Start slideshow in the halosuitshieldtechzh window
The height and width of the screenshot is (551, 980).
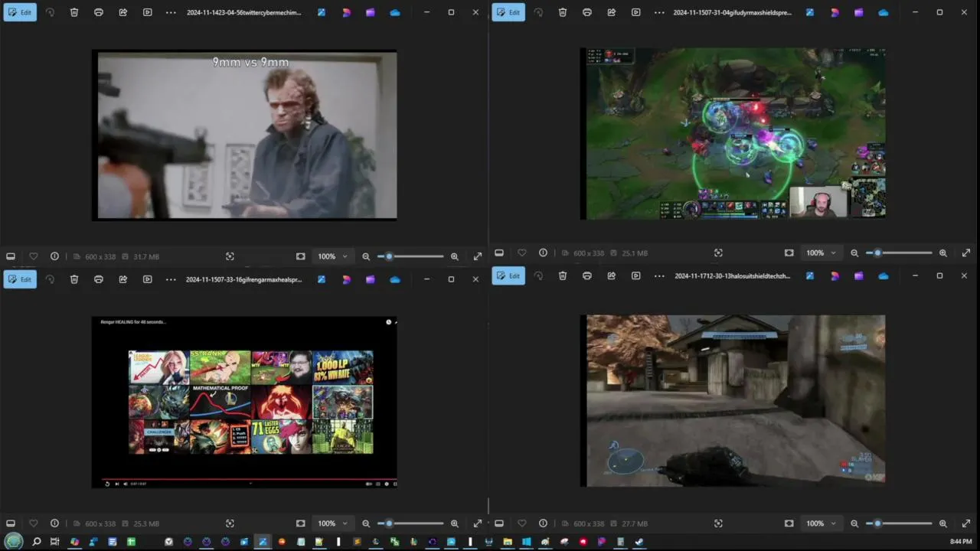[x=636, y=275]
